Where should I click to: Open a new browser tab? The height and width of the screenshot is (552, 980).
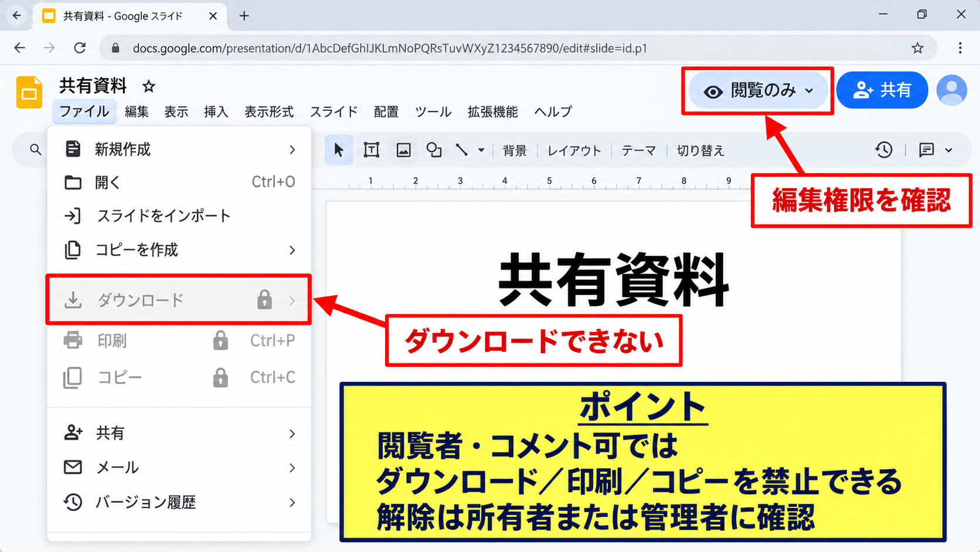[244, 16]
